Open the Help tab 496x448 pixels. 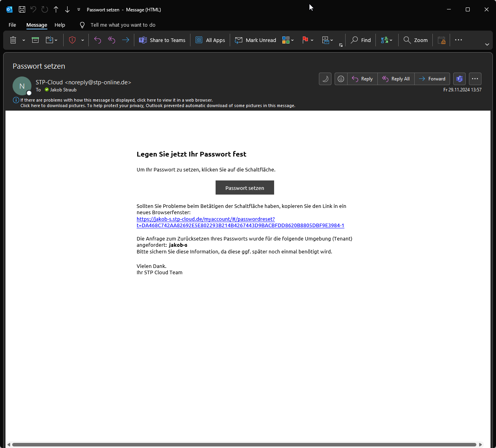[x=60, y=25]
